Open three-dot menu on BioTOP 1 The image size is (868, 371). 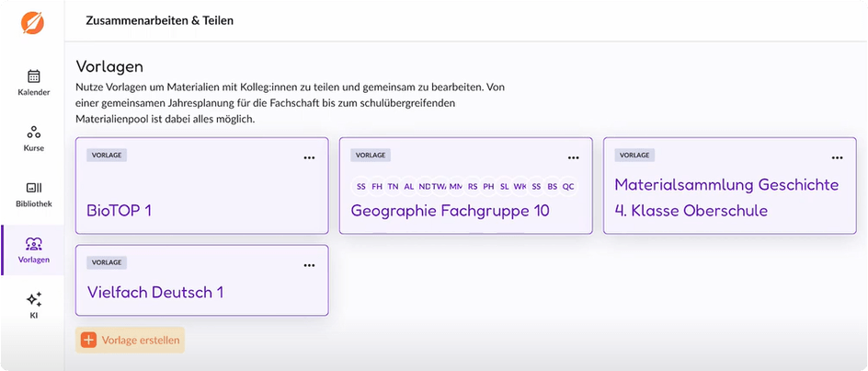click(x=309, y=157)
